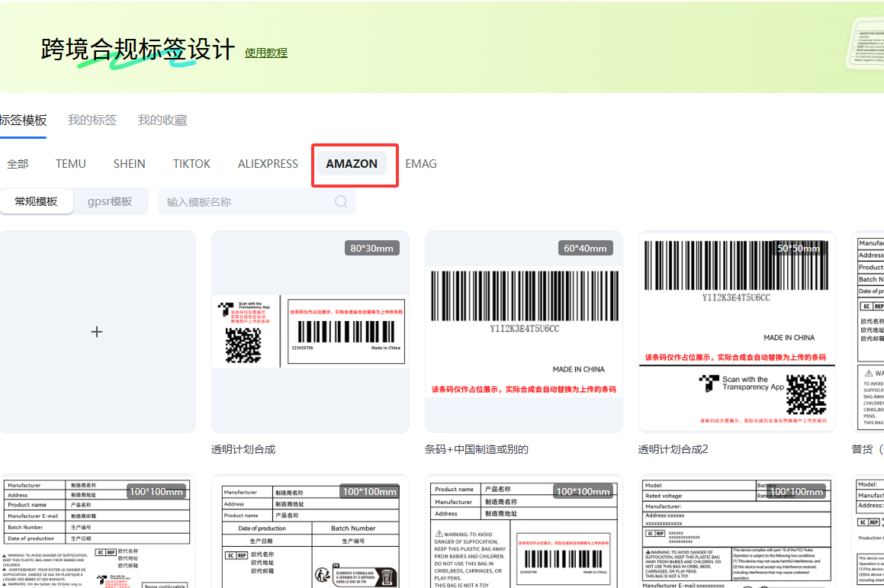Click the 透明计划合成2 template title
884x588 pixels.
point(673,449)
